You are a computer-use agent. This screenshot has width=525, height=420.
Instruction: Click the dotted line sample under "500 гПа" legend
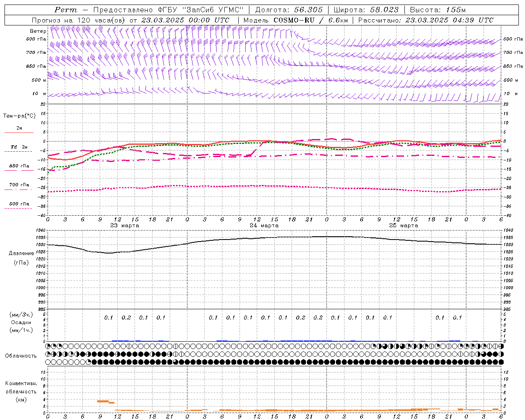pyautogui.click(x=18, y=209)
